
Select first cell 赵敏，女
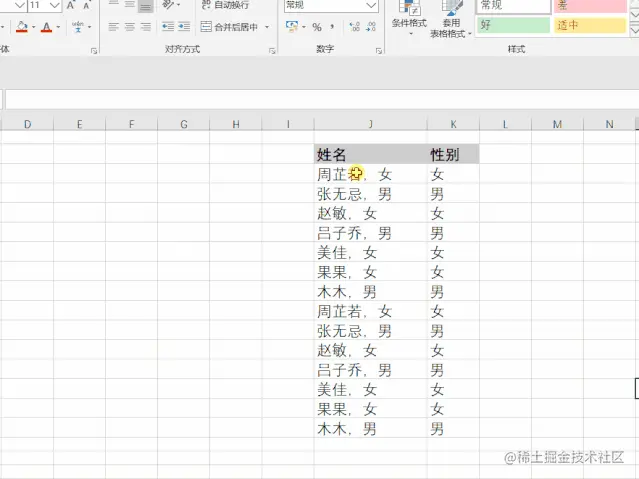point(371,213)
